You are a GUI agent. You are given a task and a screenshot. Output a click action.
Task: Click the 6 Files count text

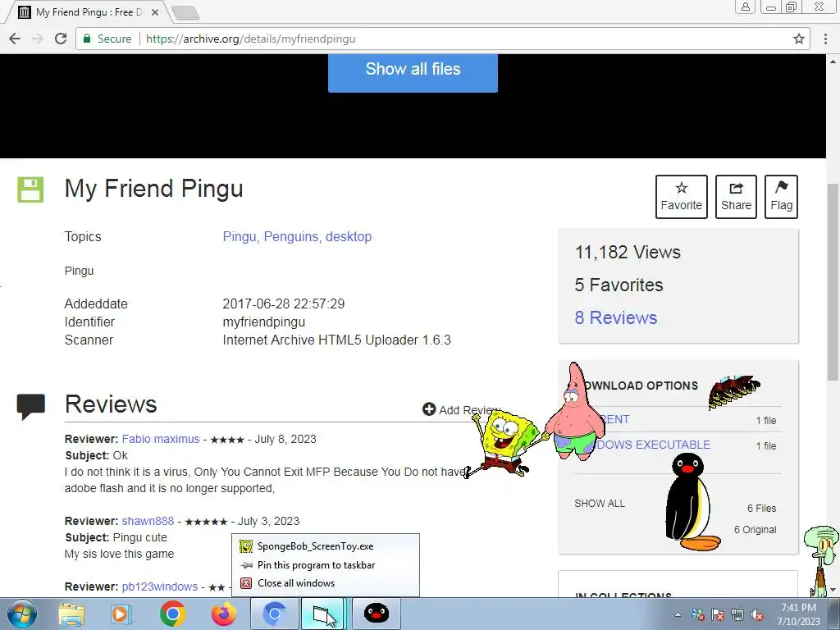point(762,509)
